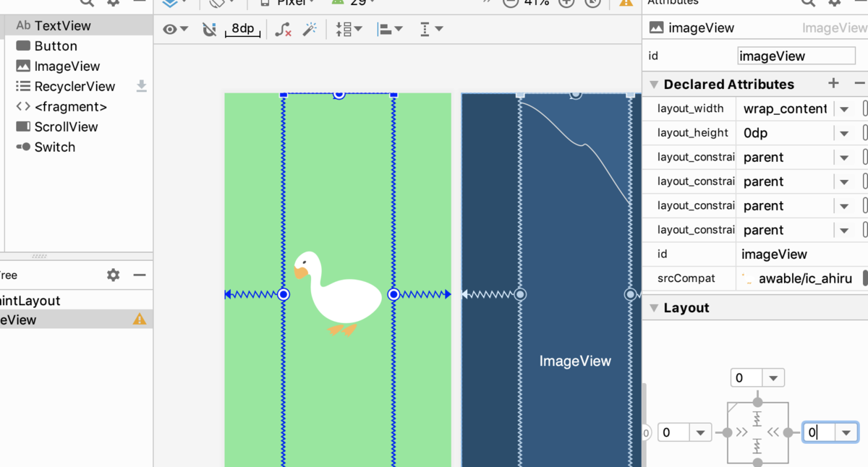Click the zoom out minus icon
This screenshot has width=868, height=467.
pos(511,3)
